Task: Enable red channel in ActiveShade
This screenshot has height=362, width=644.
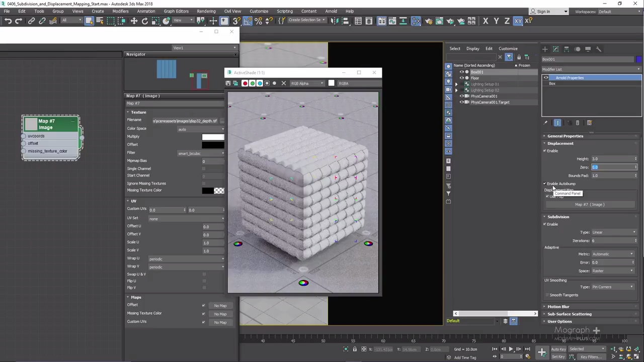Action: click(x=245, y=83)
